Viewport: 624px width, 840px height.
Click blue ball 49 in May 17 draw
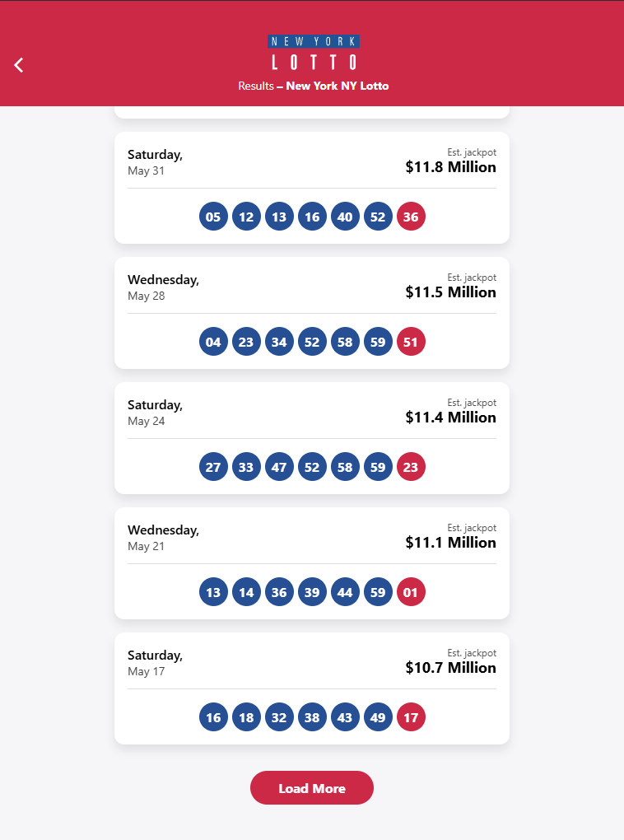point(378,718)
